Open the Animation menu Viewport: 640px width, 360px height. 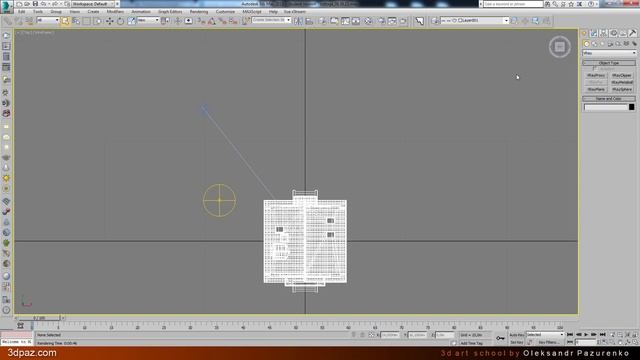(141, 11)
